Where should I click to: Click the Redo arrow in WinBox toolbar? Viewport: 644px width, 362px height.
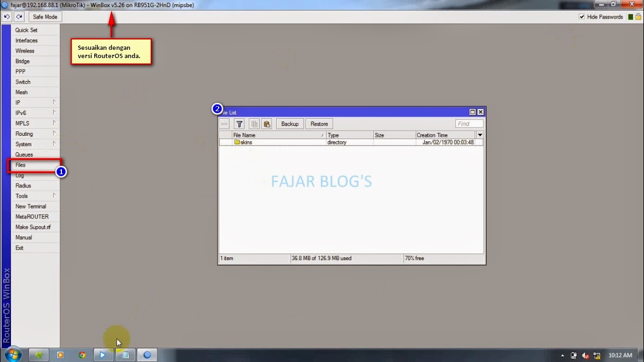(x=19, y=17)
